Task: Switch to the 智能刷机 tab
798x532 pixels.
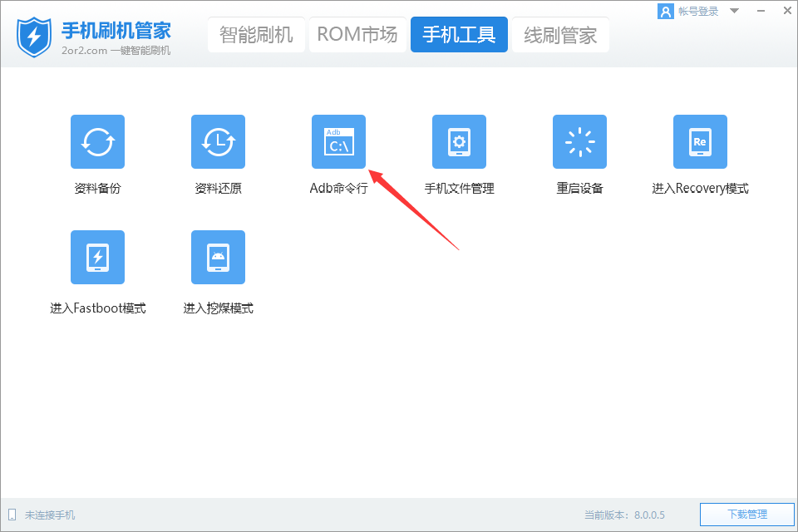Action: 256,35
